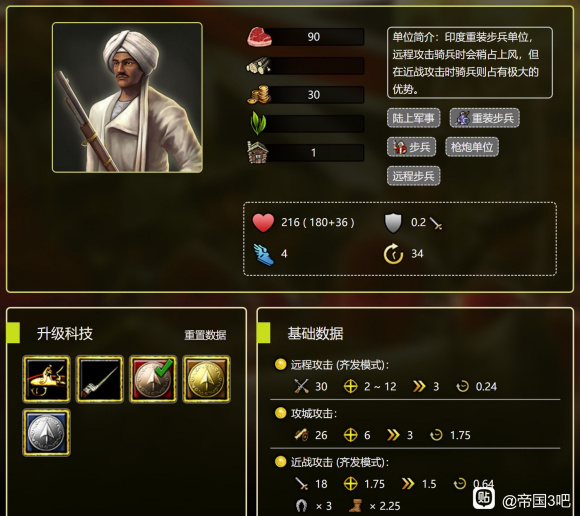Select the bayonet upgrade icon
Viewport: 580px width, 516px height.
tap(100, 379)
